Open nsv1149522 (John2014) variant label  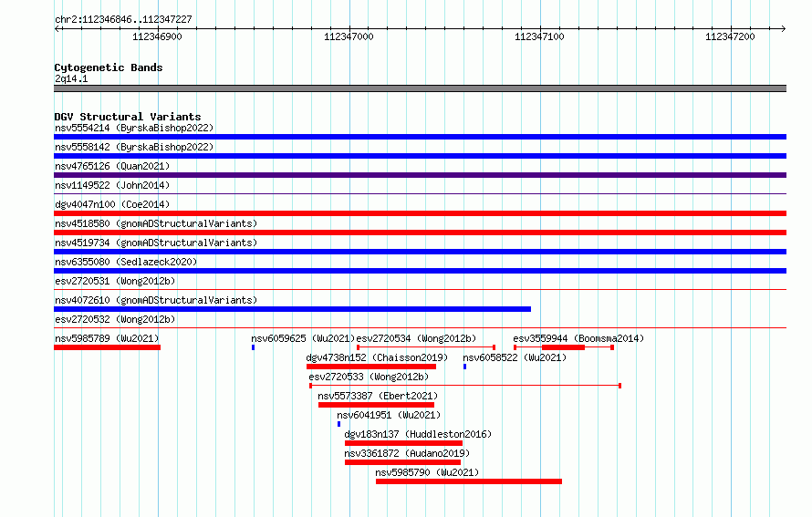(x=112, y=185)
